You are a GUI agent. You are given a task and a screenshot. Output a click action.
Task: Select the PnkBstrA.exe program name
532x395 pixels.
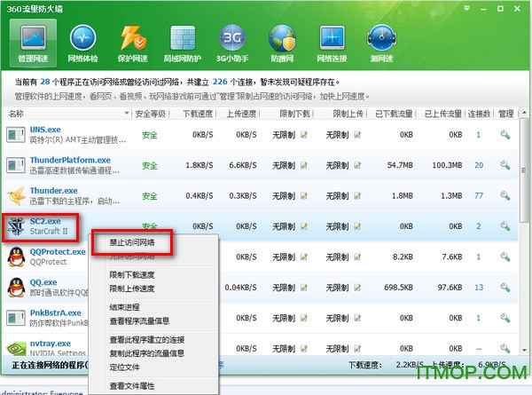[56, 312]
